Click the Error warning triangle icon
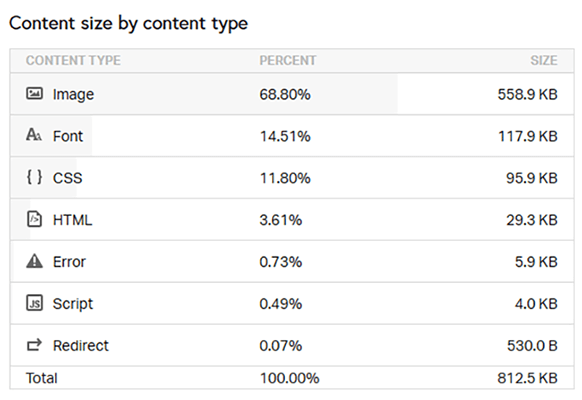 35,261
